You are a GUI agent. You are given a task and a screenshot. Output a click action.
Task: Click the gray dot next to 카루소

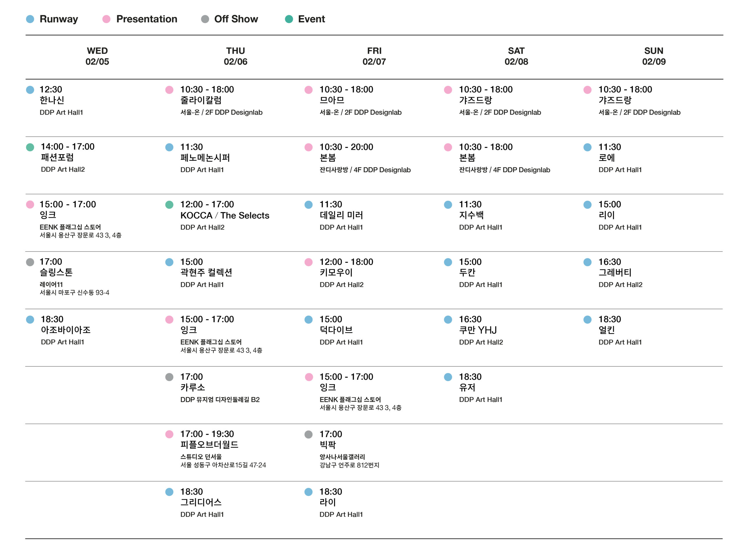click(x=169, y=377)
